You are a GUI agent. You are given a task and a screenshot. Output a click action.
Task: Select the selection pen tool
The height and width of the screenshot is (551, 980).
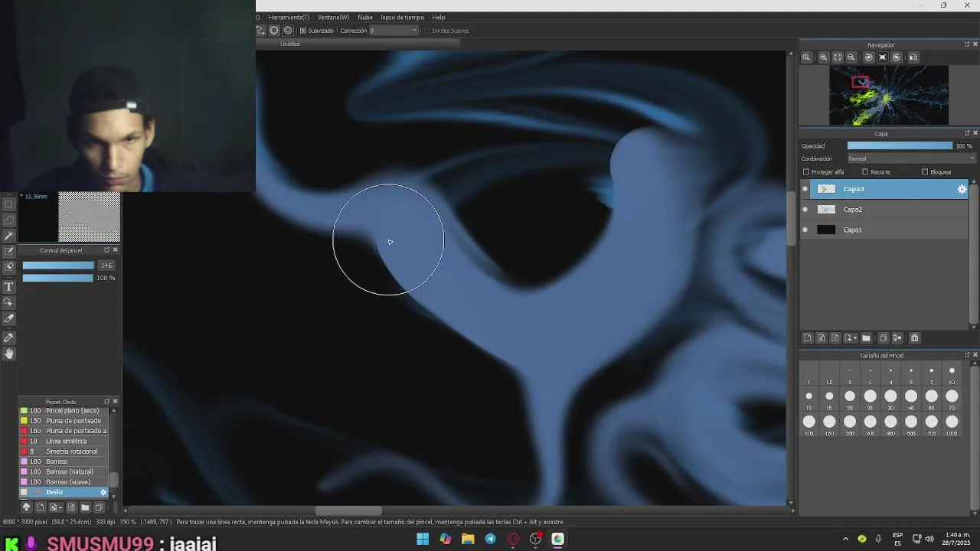coord(9,251)
